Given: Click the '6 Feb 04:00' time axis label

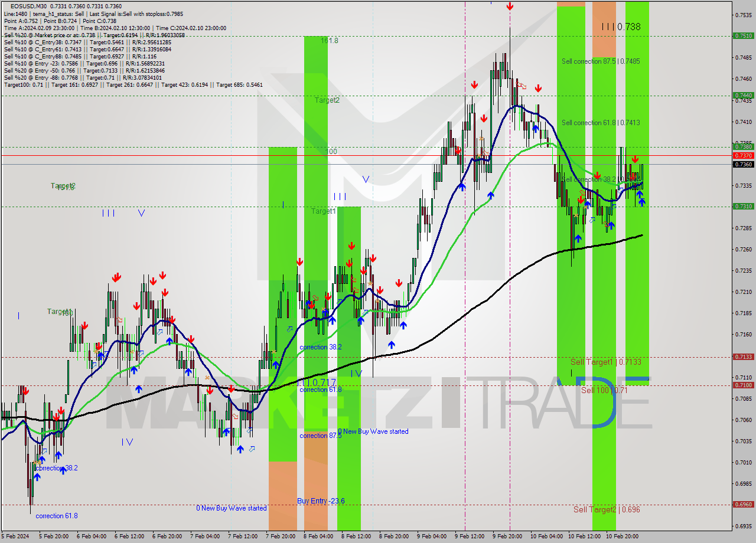Looking at the screenshot, I should [x=92, y=537].
